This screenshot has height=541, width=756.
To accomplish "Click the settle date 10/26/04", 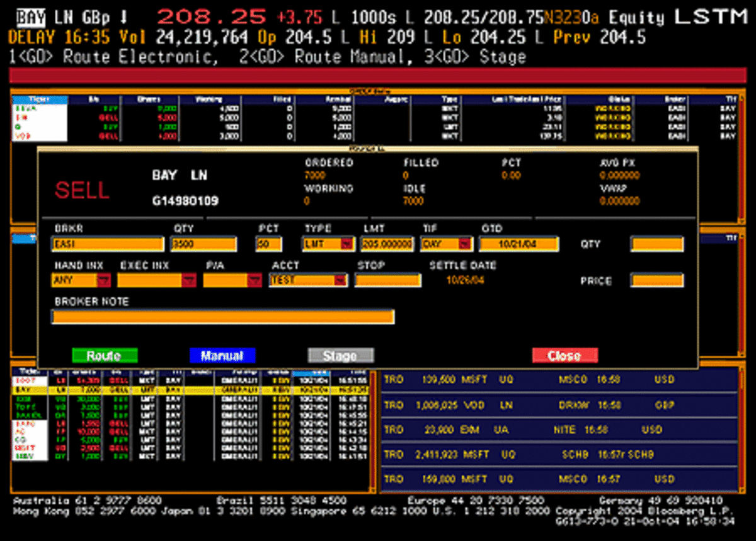I will click(x=465, y=280).
